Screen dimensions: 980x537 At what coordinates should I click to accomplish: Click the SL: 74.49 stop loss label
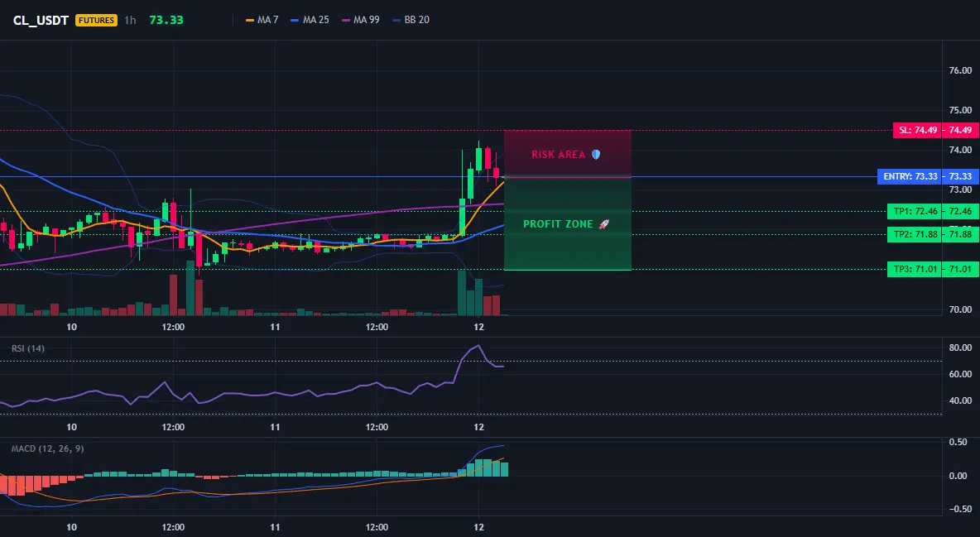(x=917, y=130)
